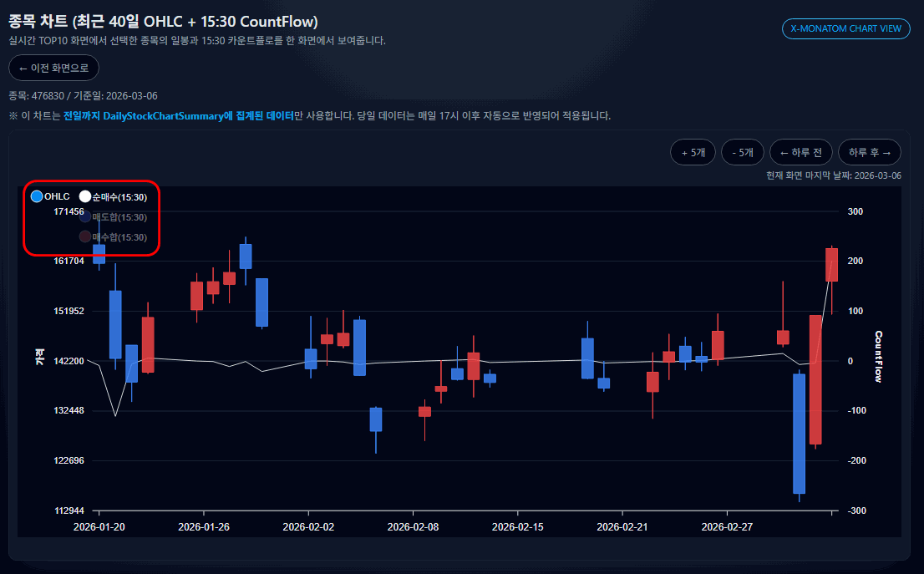This screenshot has width=924, height=574.
Task: Click the CountFlow right axis title
Action: pyautogui.click(x=878, y=357)
